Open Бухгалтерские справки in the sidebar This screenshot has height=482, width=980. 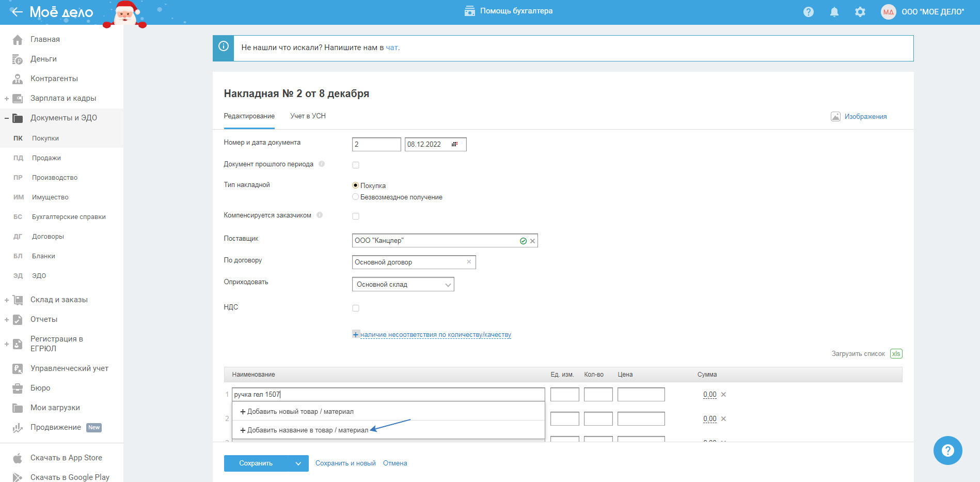click(x=69, y=217)
